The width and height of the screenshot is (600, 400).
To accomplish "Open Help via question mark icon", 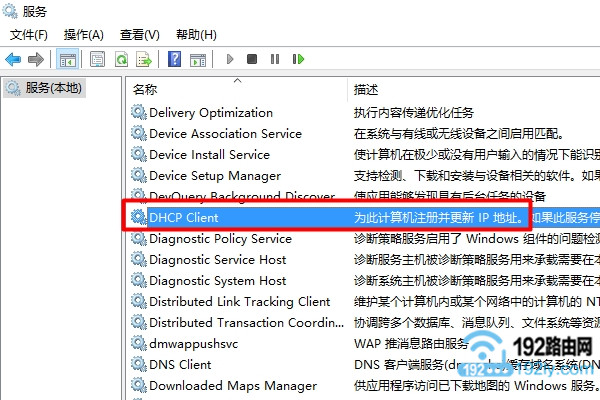I will pyautogui.click(x=174, y=59).
